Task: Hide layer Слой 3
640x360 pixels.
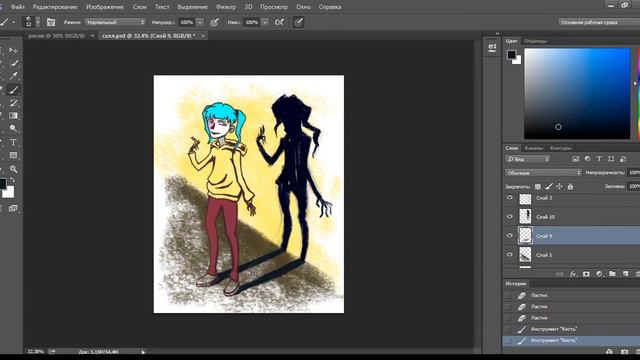Action: [510, 198]
